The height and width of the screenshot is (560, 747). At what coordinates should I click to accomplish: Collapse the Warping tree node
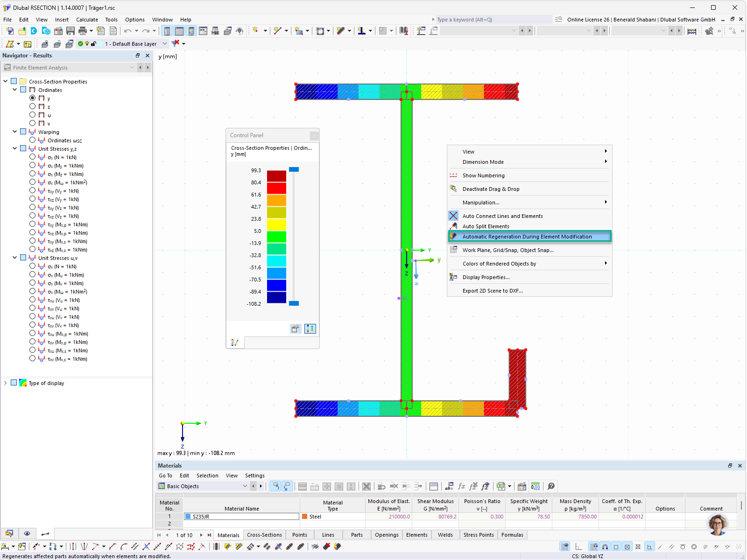[x=15, y=132]
